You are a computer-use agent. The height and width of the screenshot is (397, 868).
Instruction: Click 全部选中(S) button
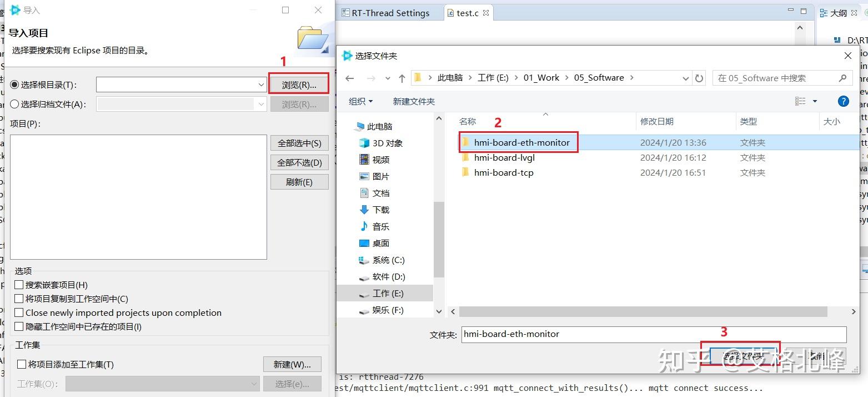pyautogui.click(x=299, y=143)
